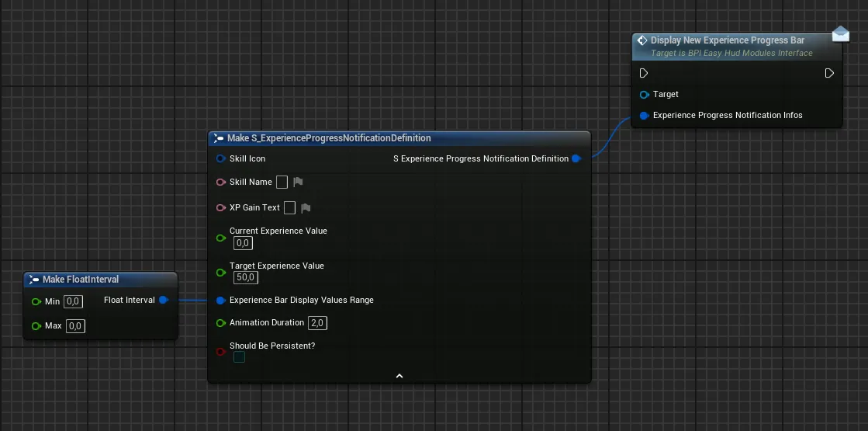Click the Float Interval output label

pos(130,300)
